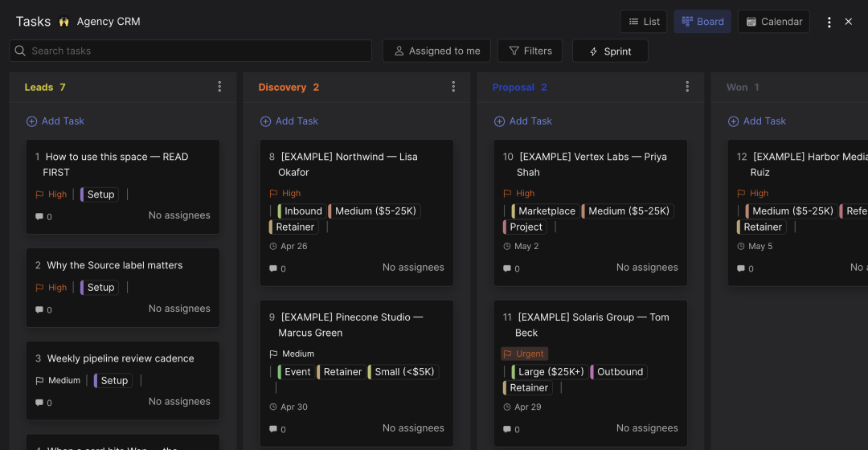Image resolution: width=868 pixels, height=450 pixels.
Task: Click Medium priority flag on Pinecone Studio card
Action: [292, 354]
